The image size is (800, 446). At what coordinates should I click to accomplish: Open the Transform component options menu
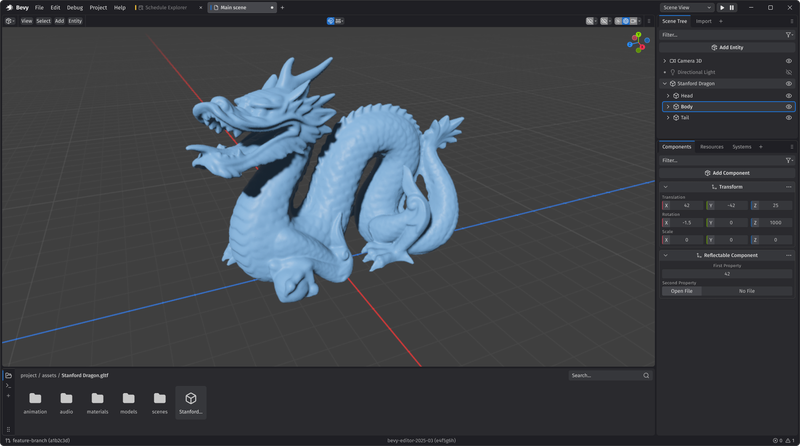click(789, 187)
